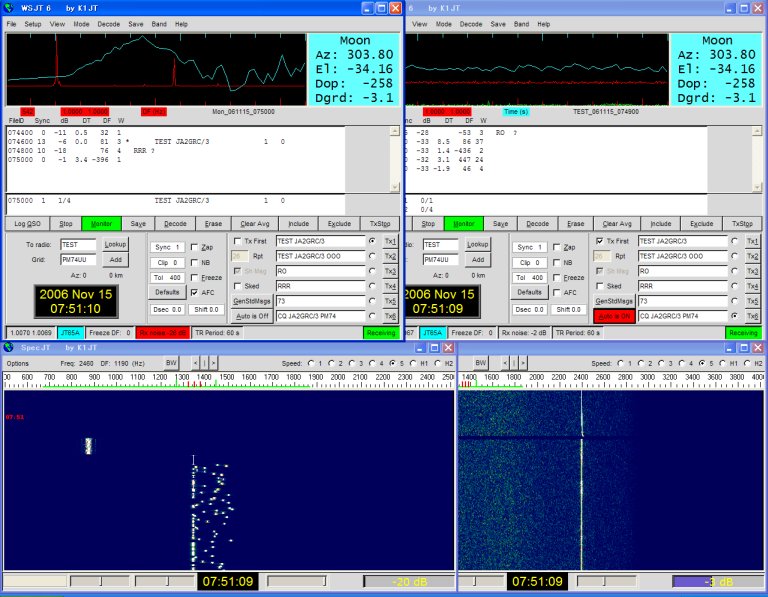Click BW button in right SpecJT window
The image size is (768, 597).
click(x=481, y=363)
